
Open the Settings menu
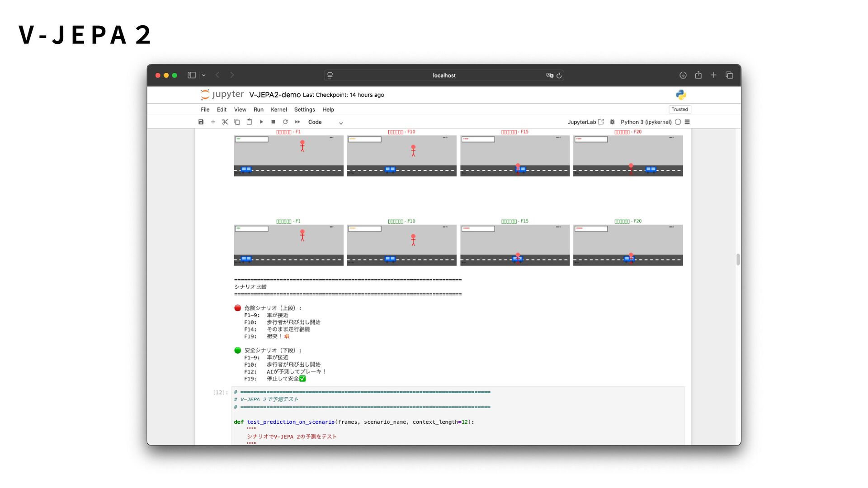pyautogui.click(x=304, y=110)
